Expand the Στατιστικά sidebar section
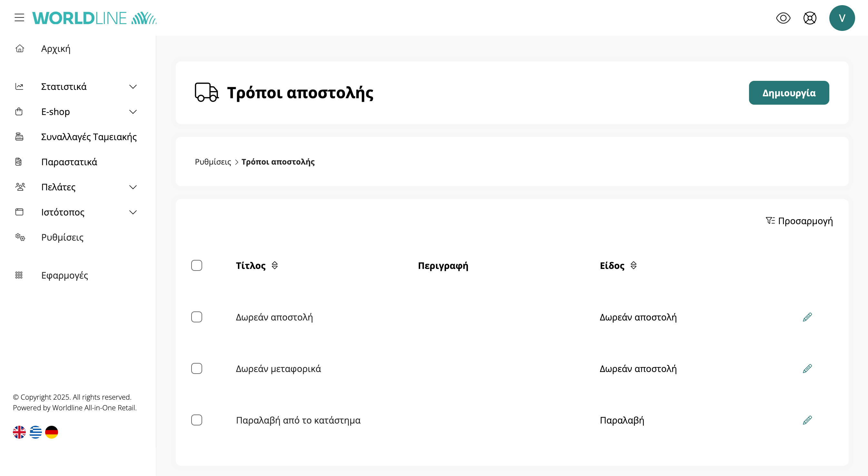This screenshot has width=868, height=476. tap(133, 87)
